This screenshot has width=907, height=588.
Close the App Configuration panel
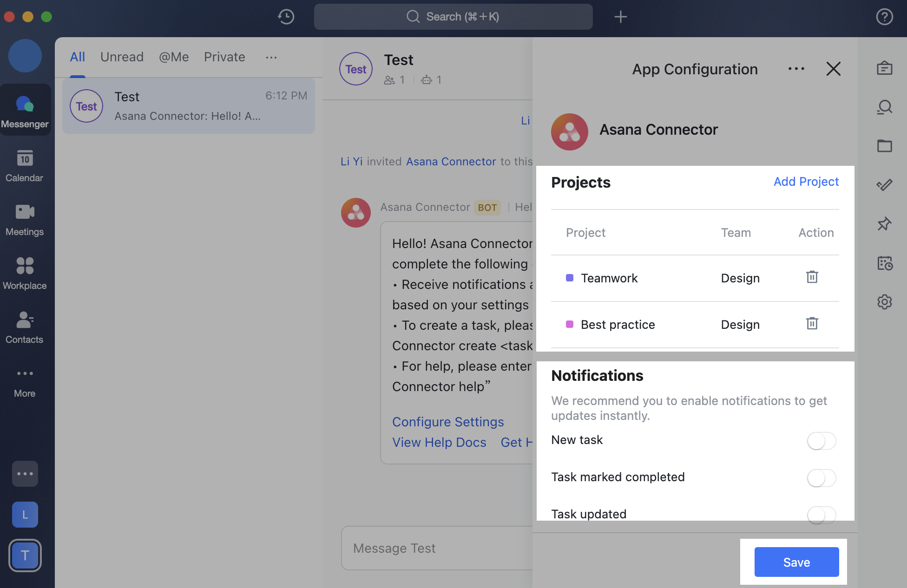[x=834, y=69]
